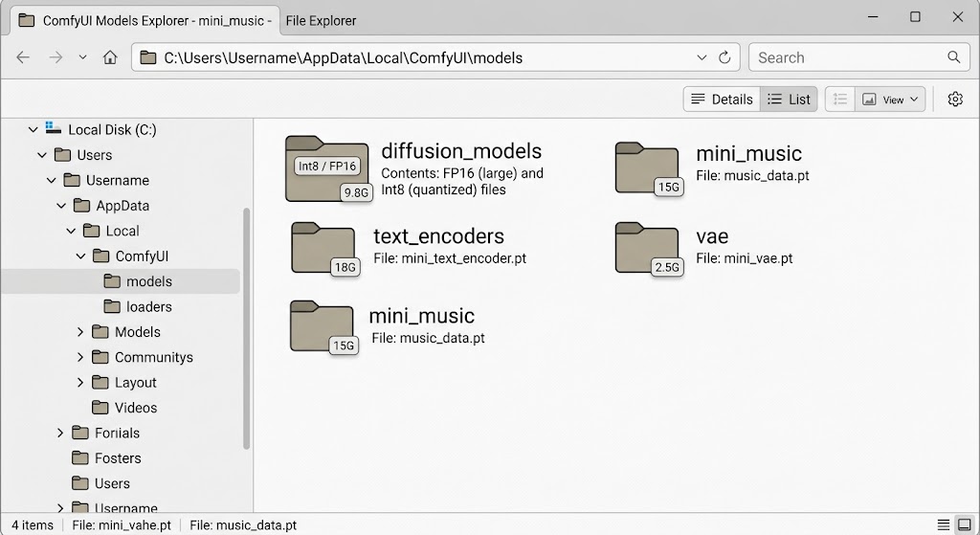Open the address bar history dropdown
980x535 pixels.
coord(702,57)
